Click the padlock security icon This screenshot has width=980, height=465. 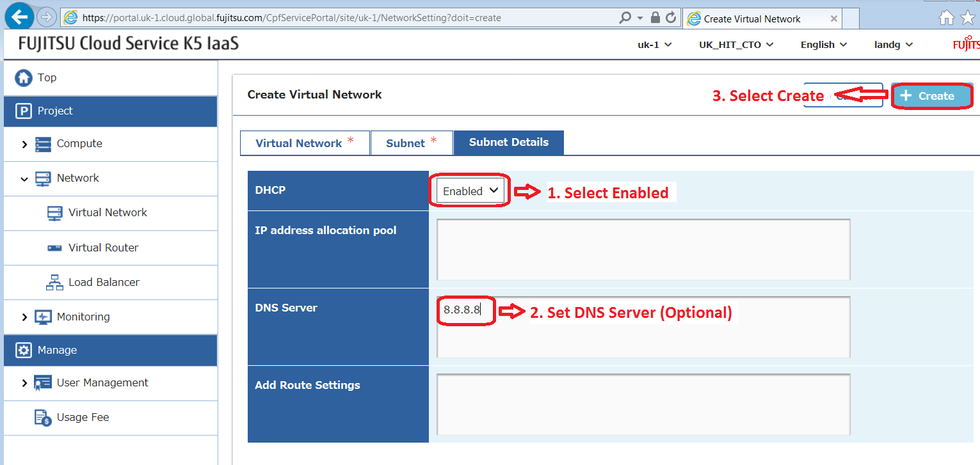pyautogui.click(x=655, y=18)
